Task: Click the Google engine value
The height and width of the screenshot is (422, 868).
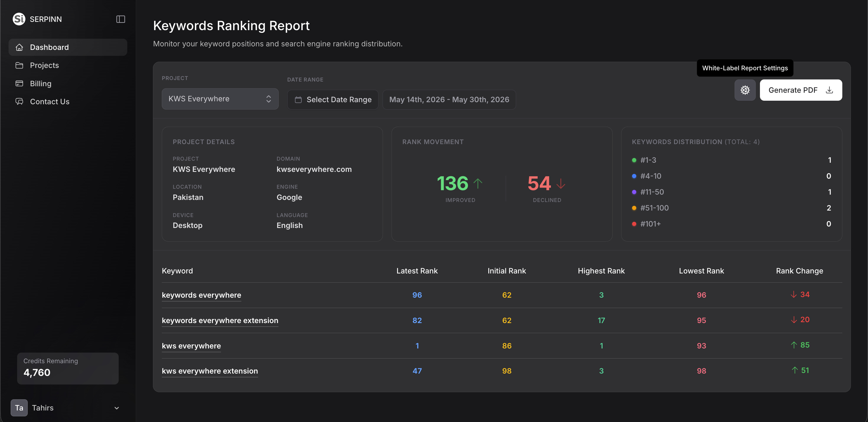Action: tap(289, 197)
